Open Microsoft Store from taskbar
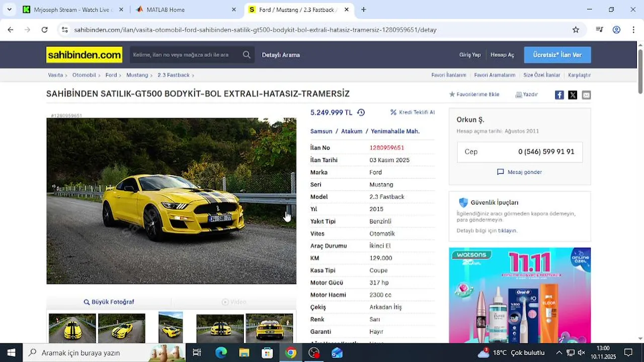The height and width of the screenshot is (362, 644). coord(267,352)
